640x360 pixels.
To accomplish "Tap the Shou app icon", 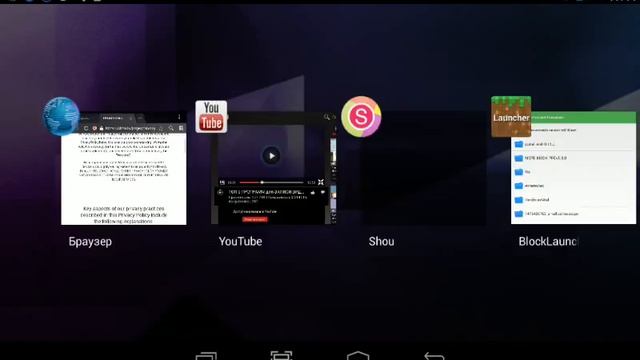I will [361, 116].
